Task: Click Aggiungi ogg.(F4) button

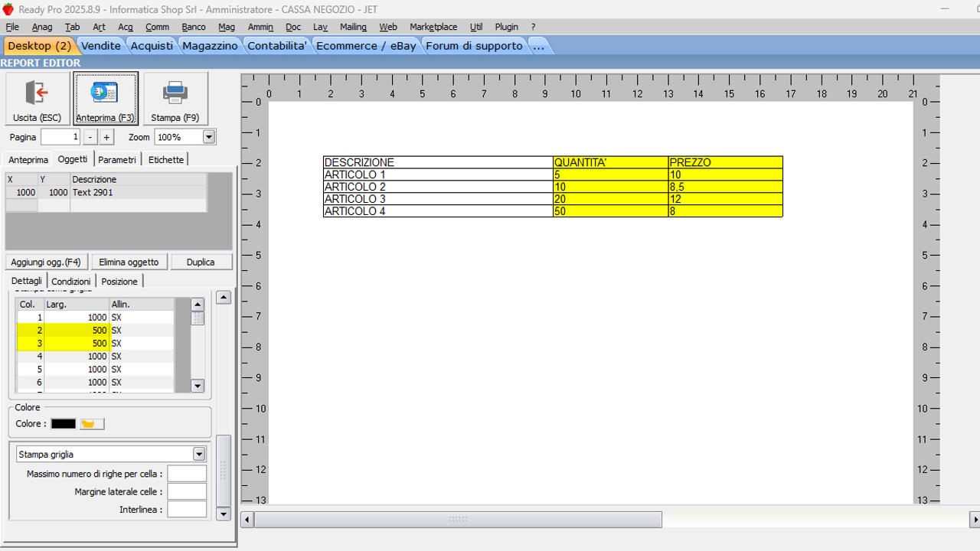Action: pyautogui.click(x=46, y=262)
